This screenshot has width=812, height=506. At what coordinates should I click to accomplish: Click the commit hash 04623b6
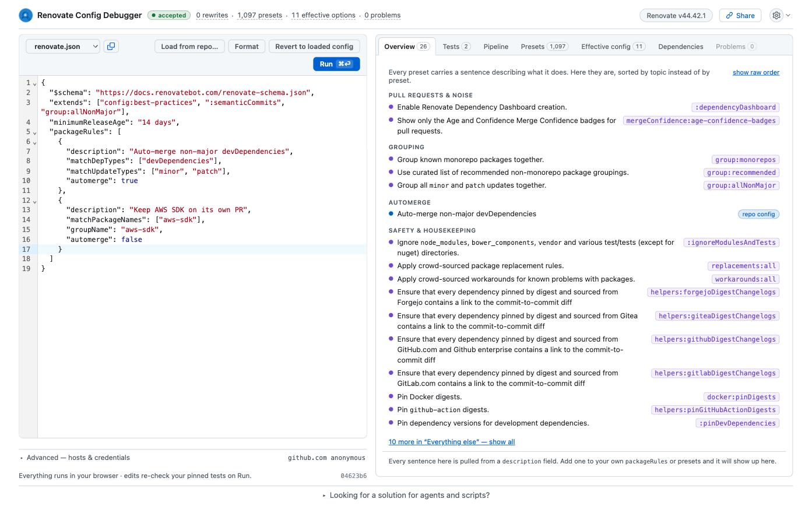tap(354, 476)
